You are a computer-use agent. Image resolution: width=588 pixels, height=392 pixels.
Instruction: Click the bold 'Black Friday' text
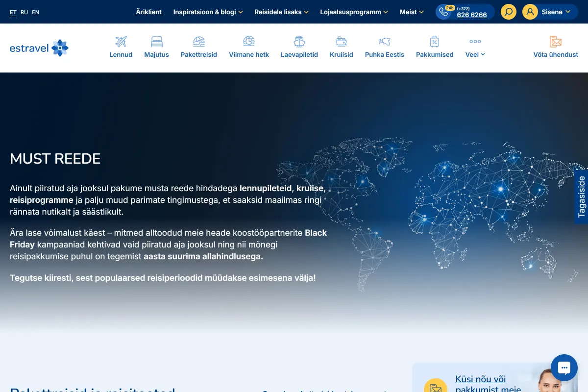pos(169,238)
